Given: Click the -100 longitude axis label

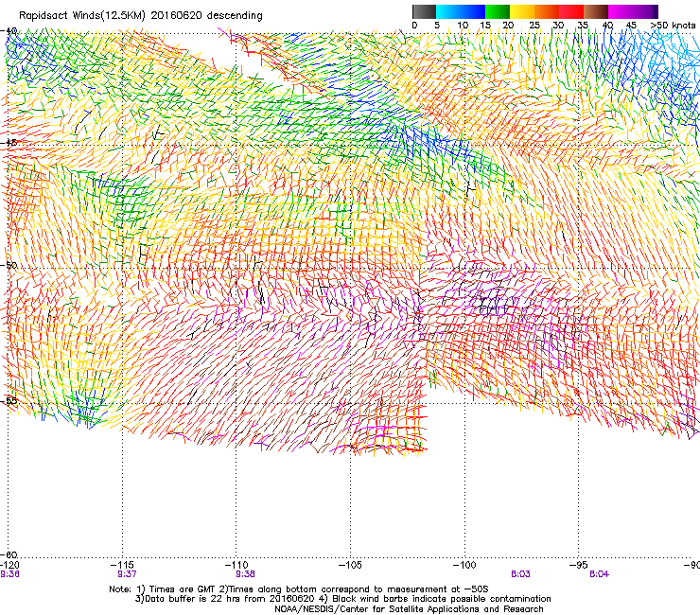Looking at the screenshot, I should point(464,565).
